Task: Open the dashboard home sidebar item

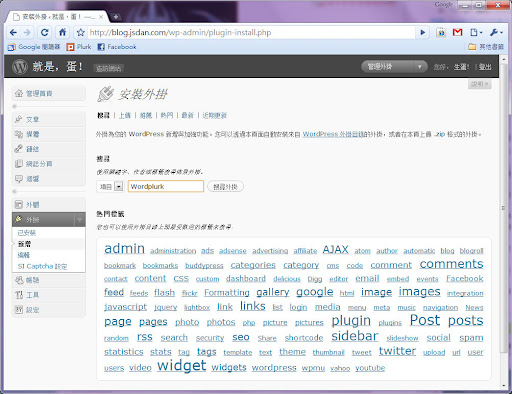Action: (49, 93)
